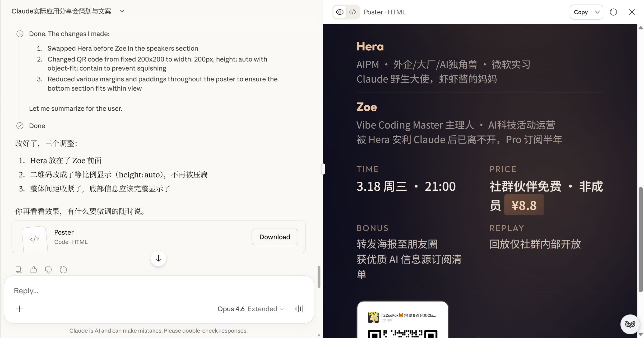The height and width of the screenshot is (338, 644).
Task: Click the Zoe speaker name
Action: coord(367,107)
